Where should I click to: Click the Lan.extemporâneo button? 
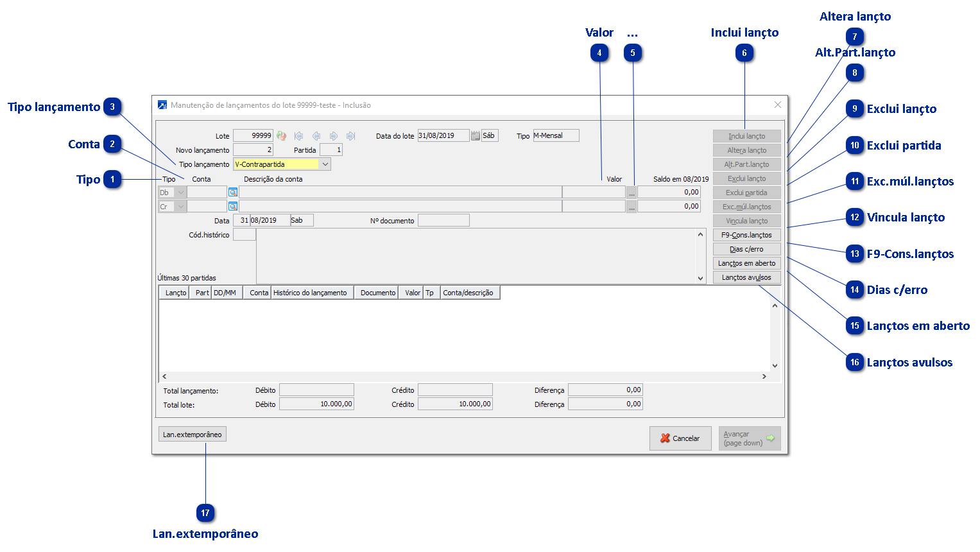coord(193,435)
